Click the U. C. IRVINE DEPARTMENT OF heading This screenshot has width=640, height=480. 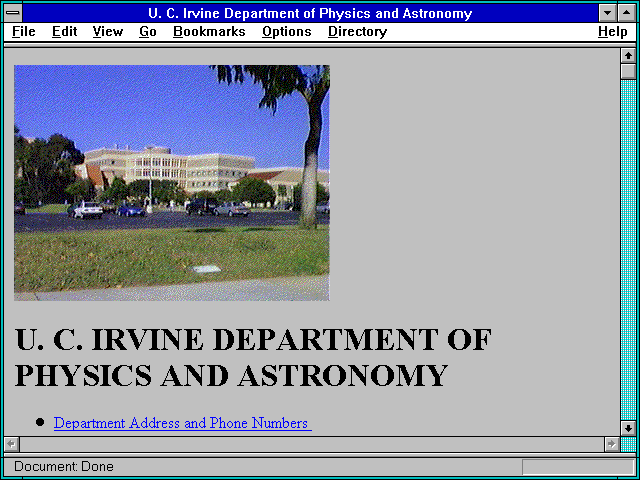coord(253,340)
